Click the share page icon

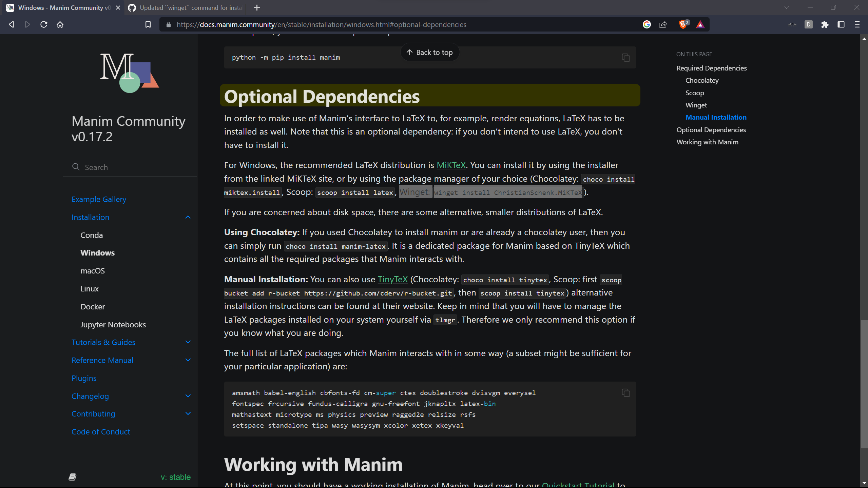663,24
